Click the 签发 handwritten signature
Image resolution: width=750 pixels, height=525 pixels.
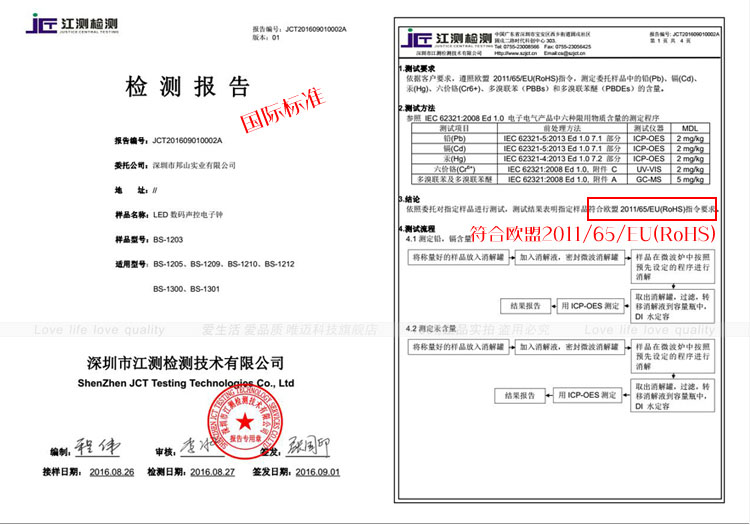click(x=309, y=446)
